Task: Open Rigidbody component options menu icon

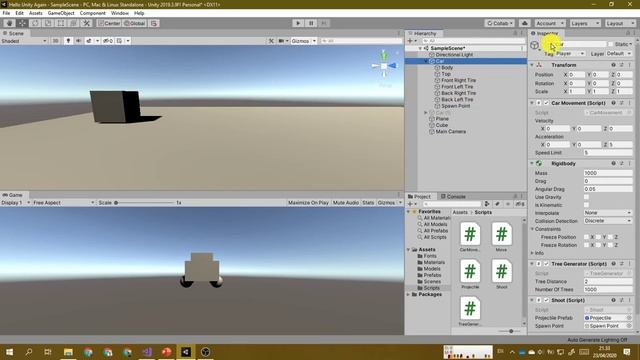Action: [x=630, y=163]
